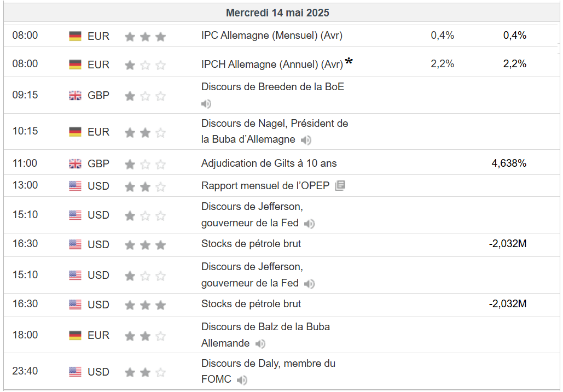Open the Rapport mensuel de l'OPEP event

265,185
